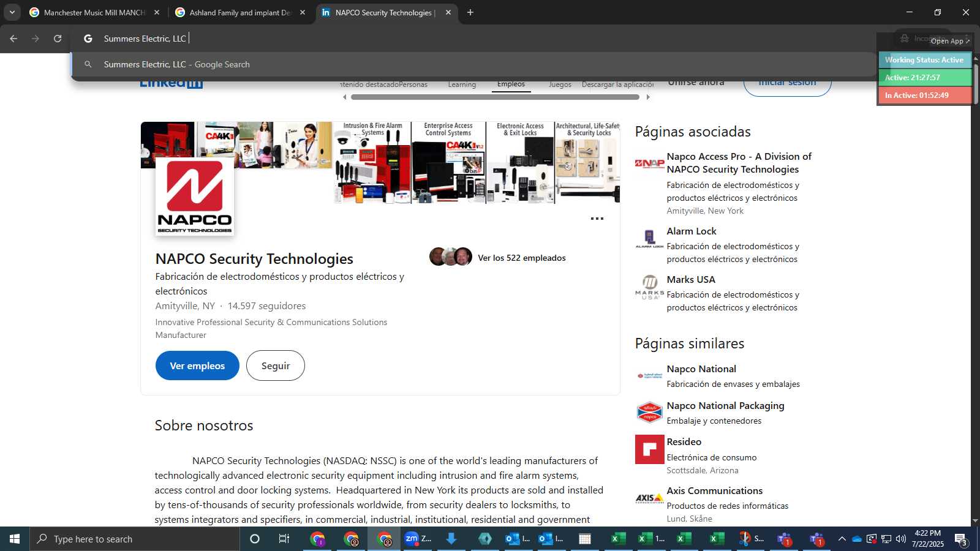This screenshot has width=980, height=551.
Task: Switch to the Manchester Music Mill tab
Action: [95, 12]
